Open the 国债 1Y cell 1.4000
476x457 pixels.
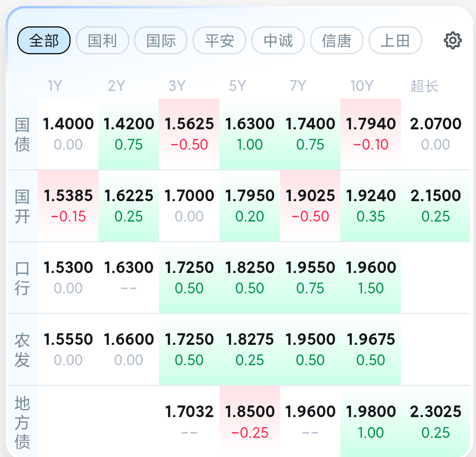pos(68,134)
